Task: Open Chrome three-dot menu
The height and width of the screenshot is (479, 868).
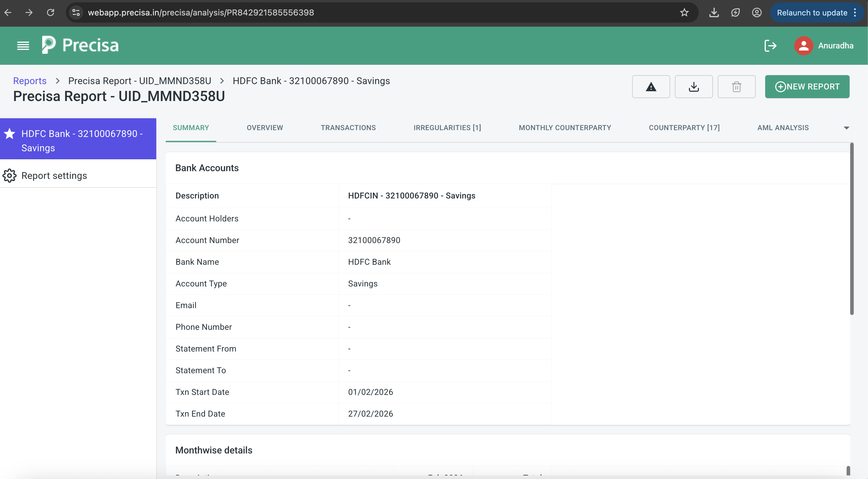Action: point(855,12)
